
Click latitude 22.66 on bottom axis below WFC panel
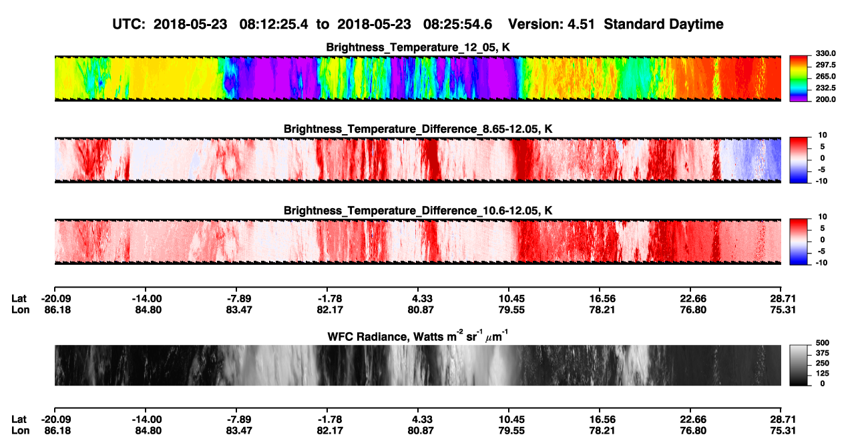pyautogui.click(x=690, y=419)
